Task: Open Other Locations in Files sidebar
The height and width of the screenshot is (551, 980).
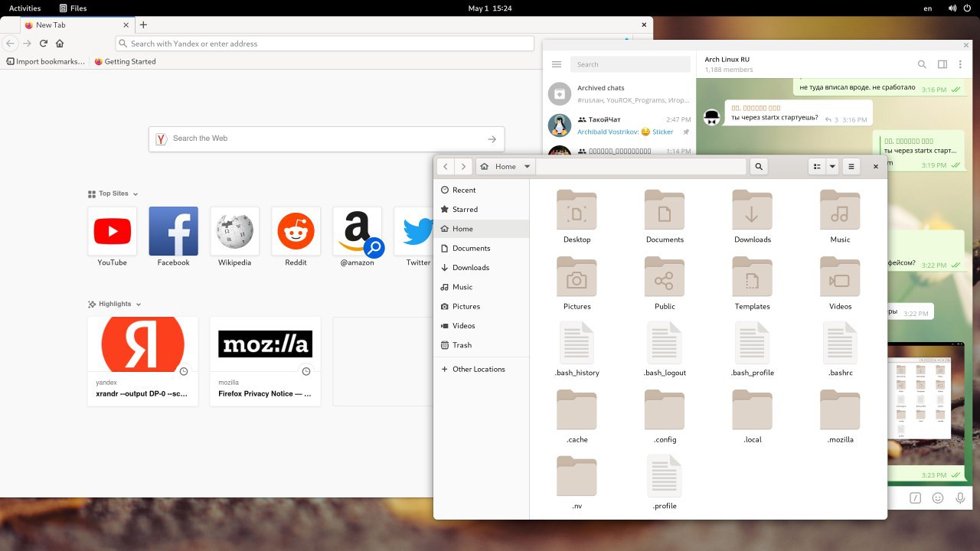Action: pyautogui.click(x=482, y=369)
